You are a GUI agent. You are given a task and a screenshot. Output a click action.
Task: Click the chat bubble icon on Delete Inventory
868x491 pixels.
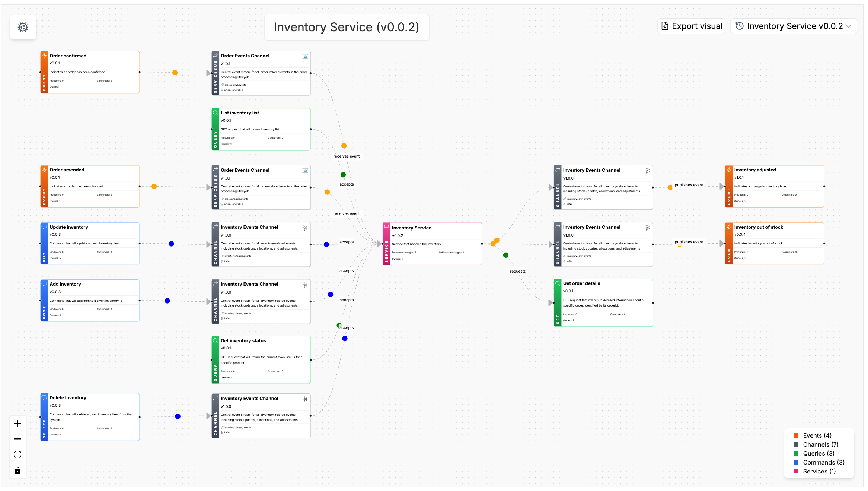(44, 397)
